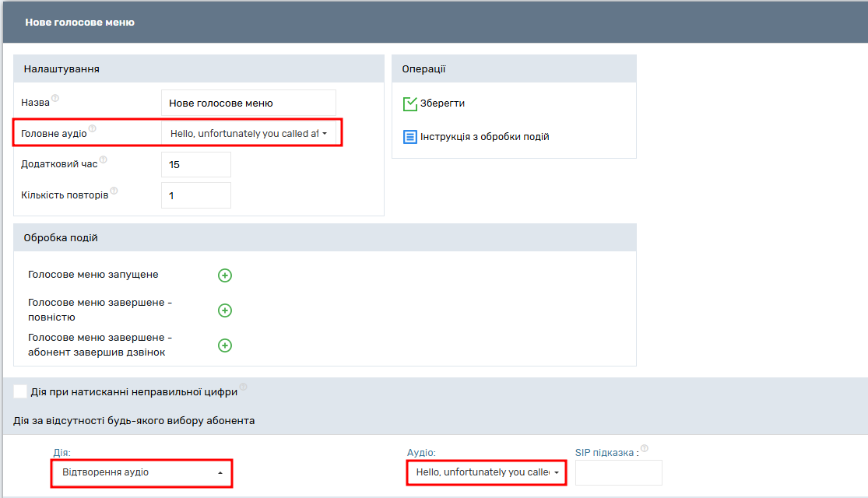Add event for 'абонент завершив дзвінок'
The width and height of the screenshot is (868, 498).
(225, 345)
